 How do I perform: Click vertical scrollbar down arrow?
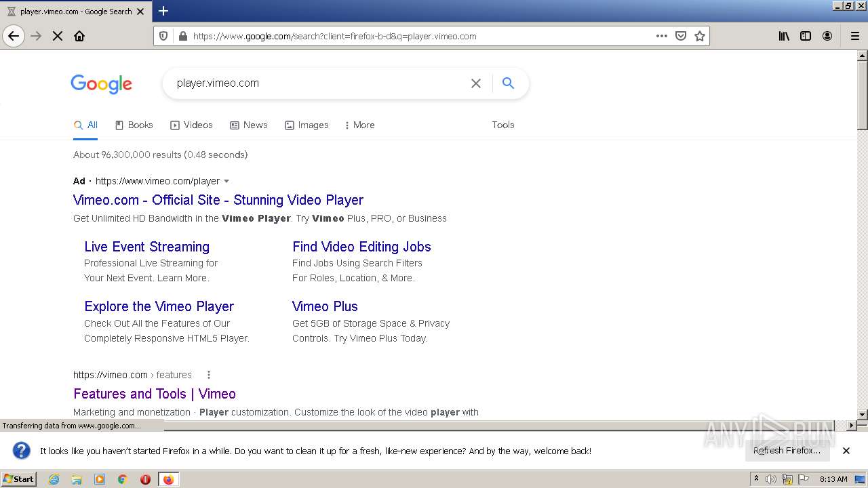(863, 414)
